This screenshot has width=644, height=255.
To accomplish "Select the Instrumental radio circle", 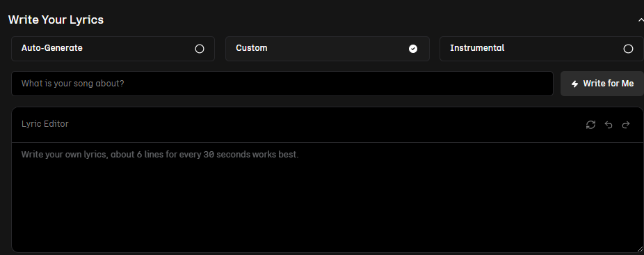I will tap(629, 49).
